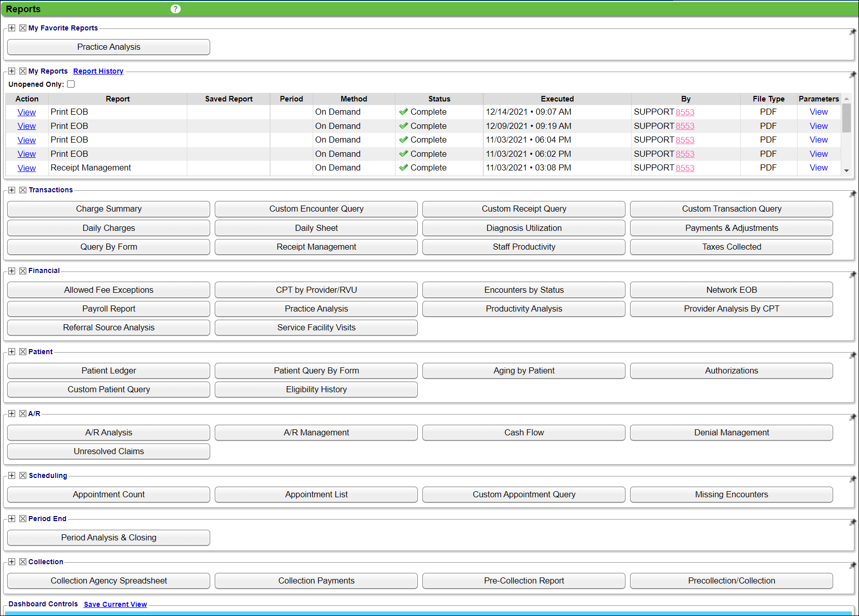The height and width of the screenshot is (616, 859).
Task: Click pin icon for Collection panel
Action: (852, 565)
